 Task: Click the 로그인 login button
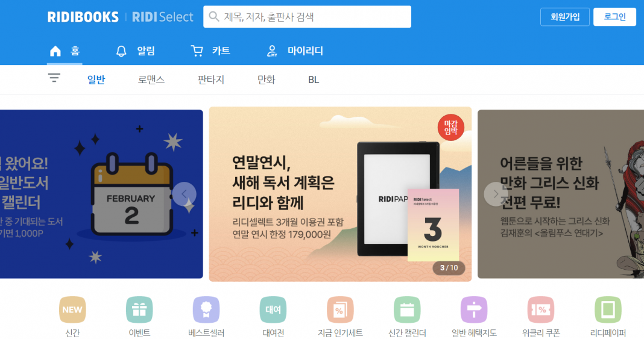point(614,17)
